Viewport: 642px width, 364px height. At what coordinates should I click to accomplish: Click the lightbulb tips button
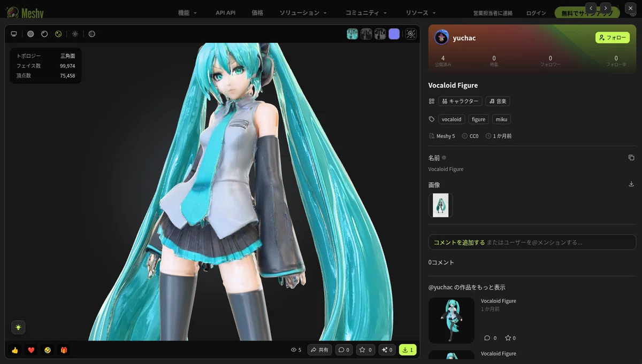18,327
